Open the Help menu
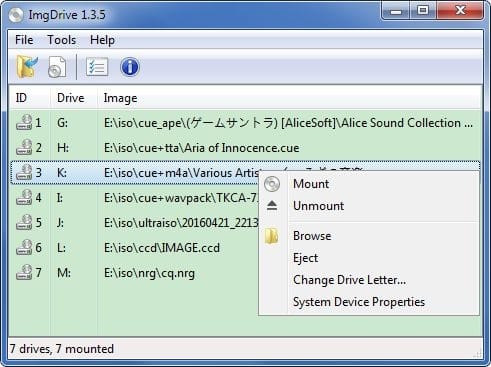491x367 pixels. point(102,40)
